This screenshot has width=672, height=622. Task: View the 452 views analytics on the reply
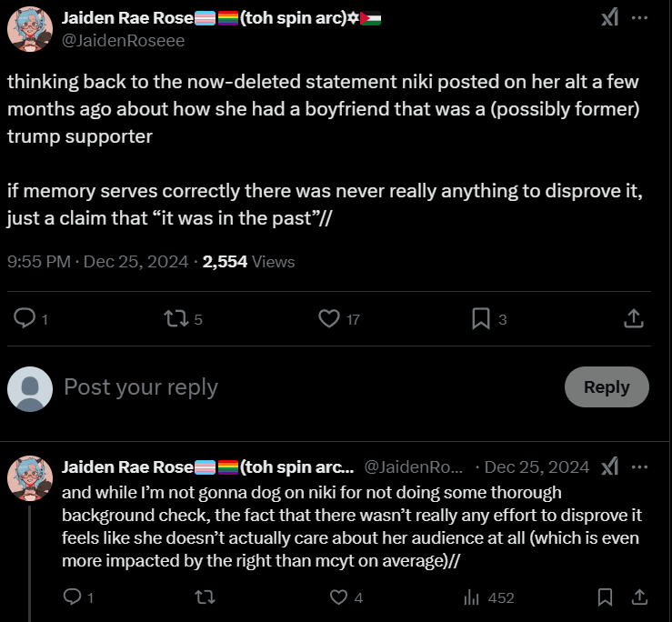(489, 597)
